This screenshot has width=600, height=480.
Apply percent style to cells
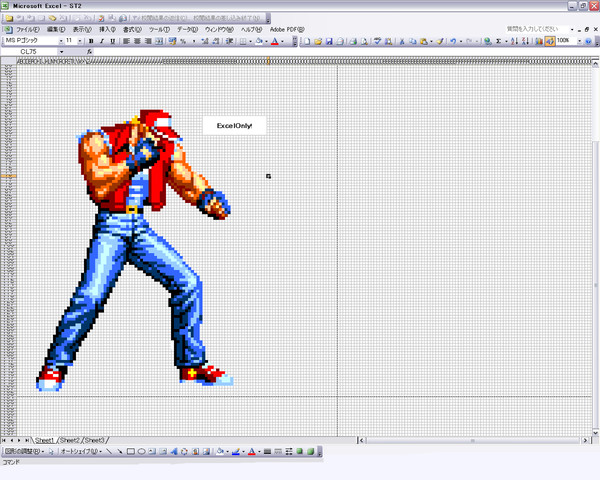183,41
